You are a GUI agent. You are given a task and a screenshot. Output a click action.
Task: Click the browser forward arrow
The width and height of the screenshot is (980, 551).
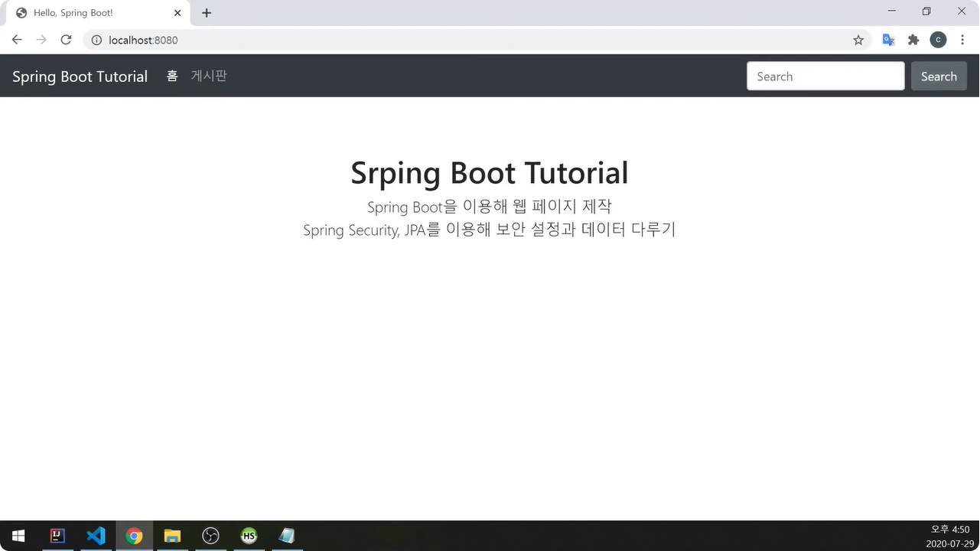click(x=41, y=40)
